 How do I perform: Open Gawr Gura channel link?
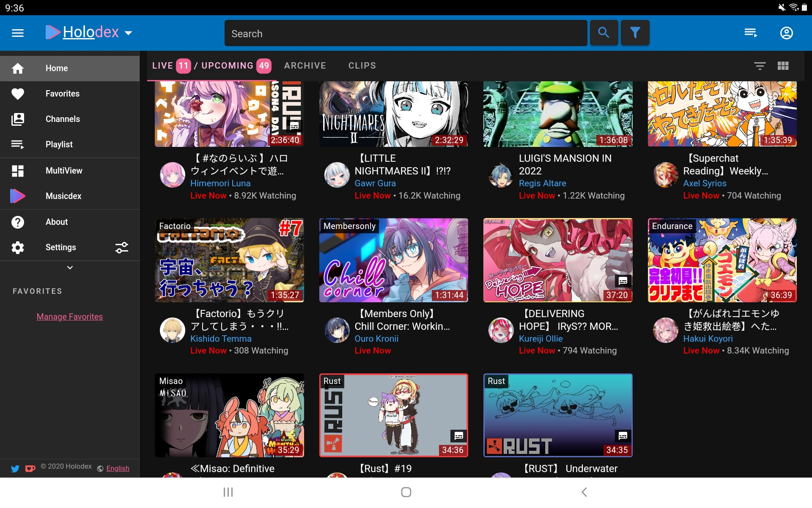[x=375, y=183]
